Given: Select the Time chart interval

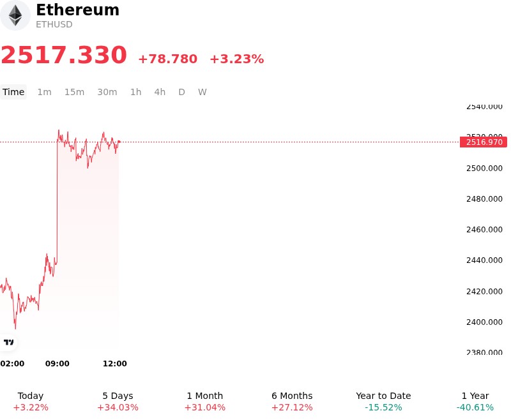Looking at the screenshot, I should (13, 92).
